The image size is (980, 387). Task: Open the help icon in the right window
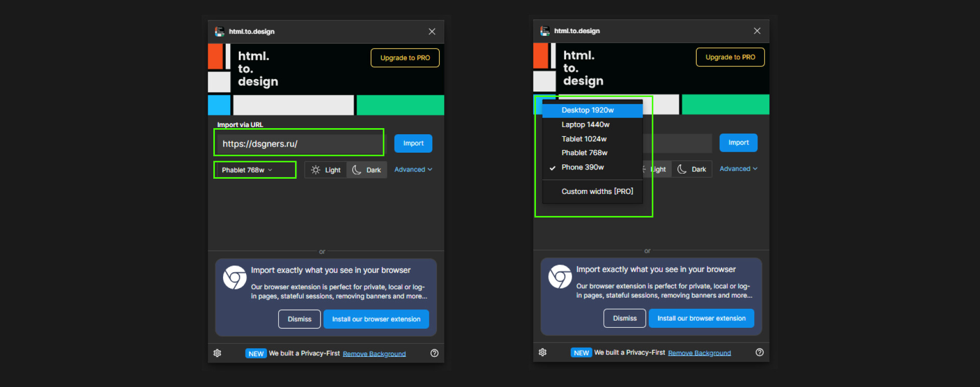759,352
